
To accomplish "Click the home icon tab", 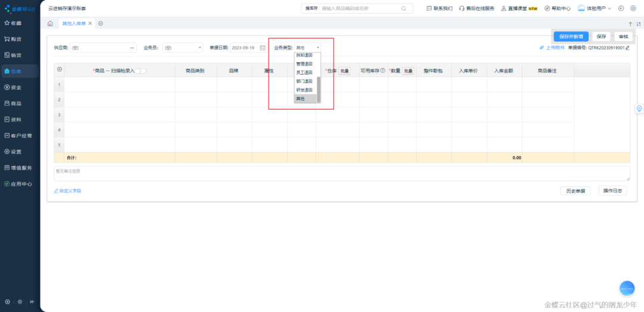I will pyautogui.click(x=50, y=24).
